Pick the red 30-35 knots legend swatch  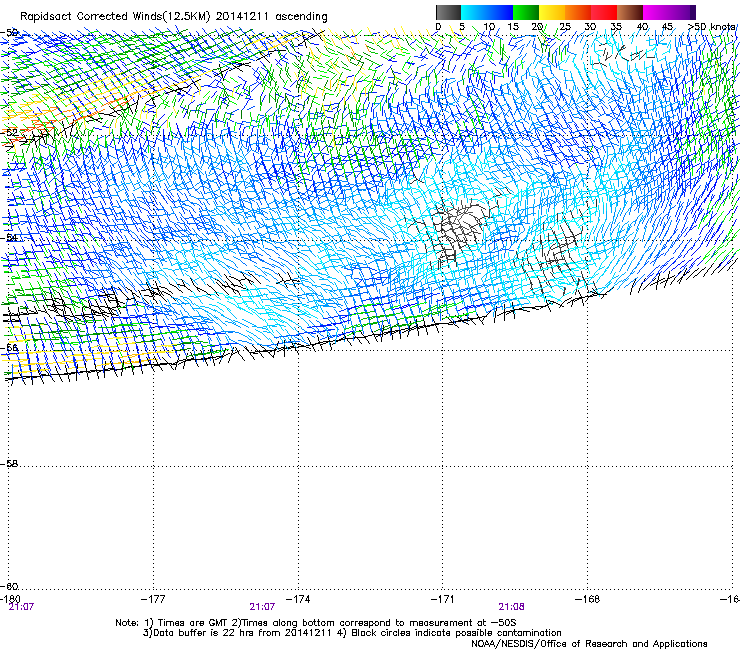coord(604,12)
